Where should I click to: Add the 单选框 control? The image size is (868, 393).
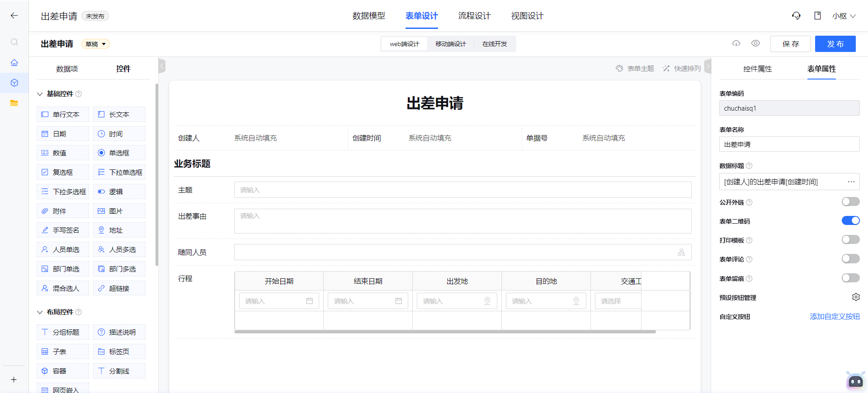coord(119,153)
